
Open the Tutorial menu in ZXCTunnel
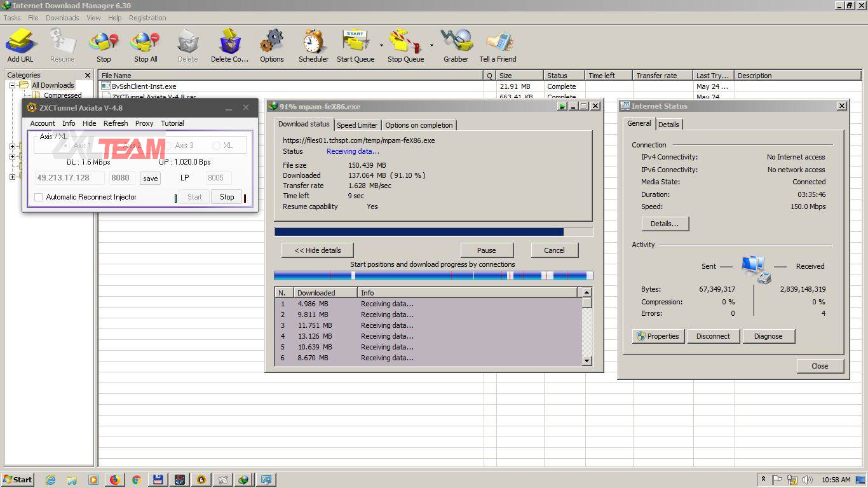pos(172,123)
